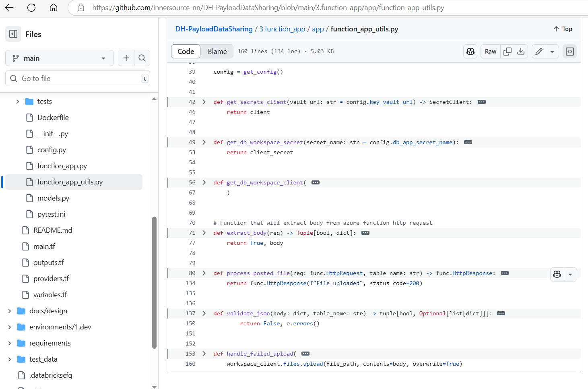This screenshot has height=389, width=588.
Task: Open outputs.tf in the file tree
Action: click(48, 263)
